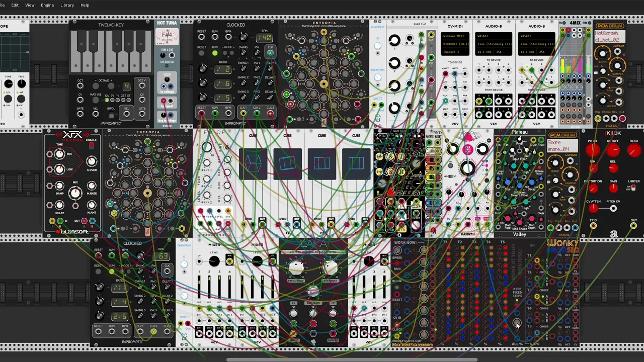Click the Out jack on Hat&crash PCM Drum
Image resolution: width=644 pixels, height=362 pixels.
coord(622,118)
